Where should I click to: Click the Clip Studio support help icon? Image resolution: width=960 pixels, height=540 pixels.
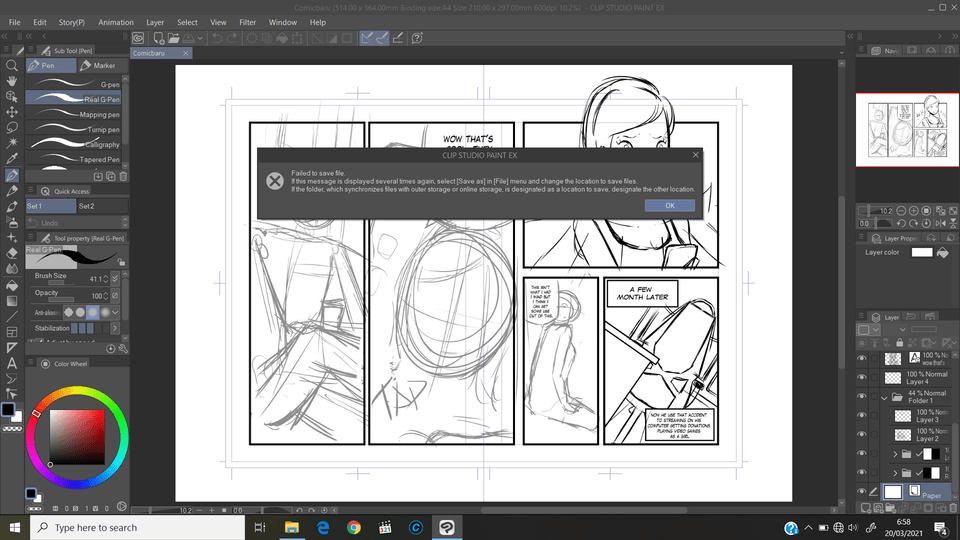(417, 38)
